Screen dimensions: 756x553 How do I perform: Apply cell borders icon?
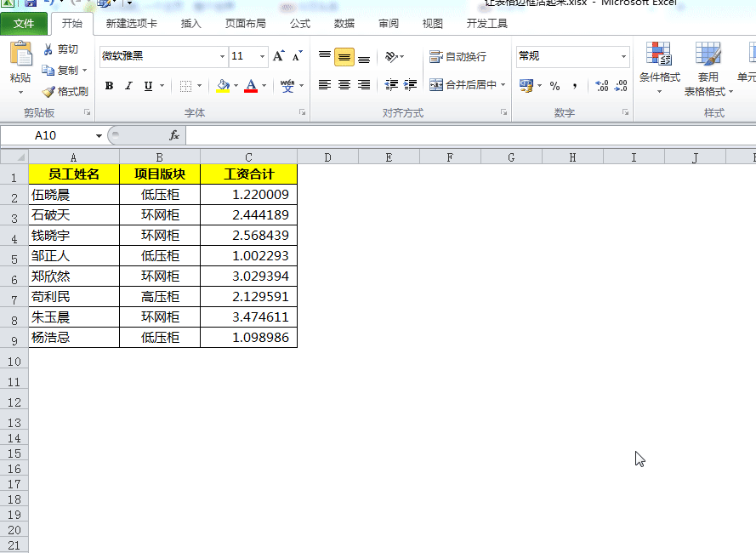click(185, 86)
